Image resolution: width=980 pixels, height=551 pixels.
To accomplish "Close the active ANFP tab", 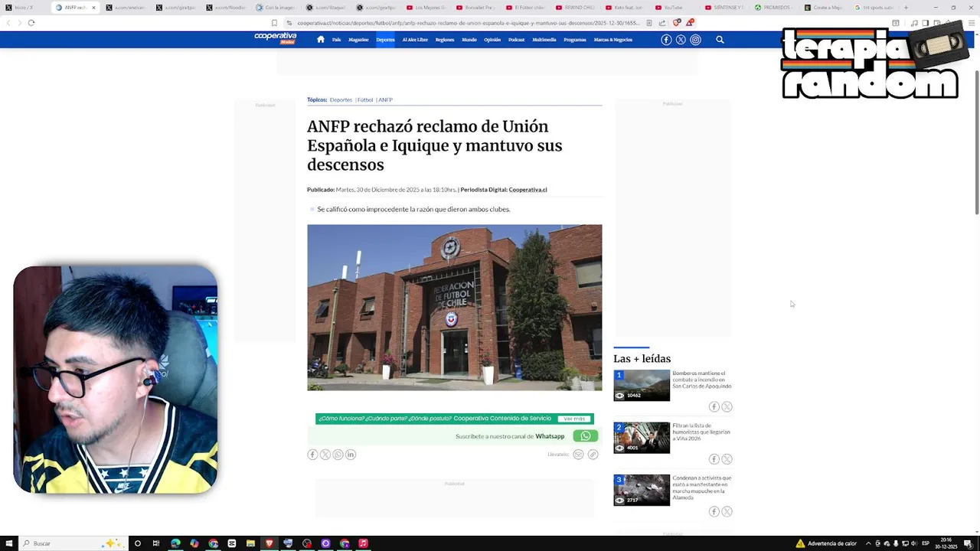I will pos(93,8).
